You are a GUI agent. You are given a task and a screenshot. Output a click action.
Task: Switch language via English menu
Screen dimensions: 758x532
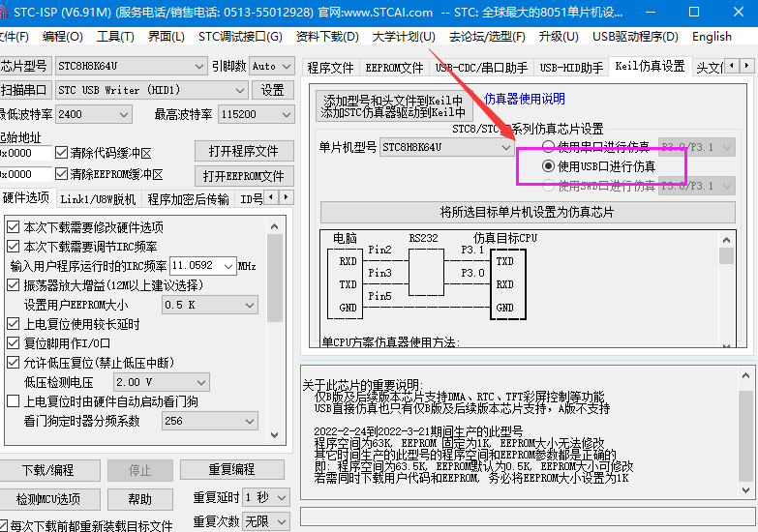pos(712,37)
